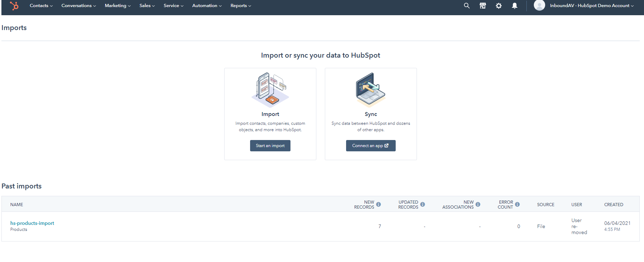This screenshot has width=644, height=262.
Task: Click the NEW RECORDS column header
Action: pos(364,205)
